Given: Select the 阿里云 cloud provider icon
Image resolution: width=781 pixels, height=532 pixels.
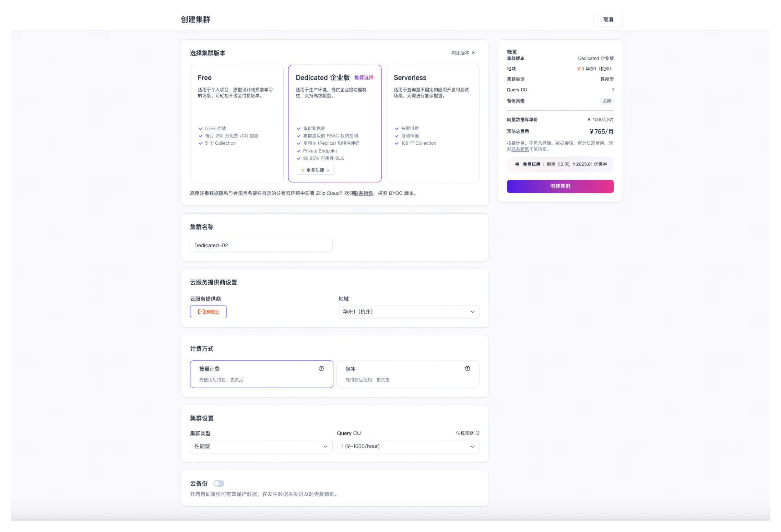Looking at the screenshot, I should pos(208,312).
